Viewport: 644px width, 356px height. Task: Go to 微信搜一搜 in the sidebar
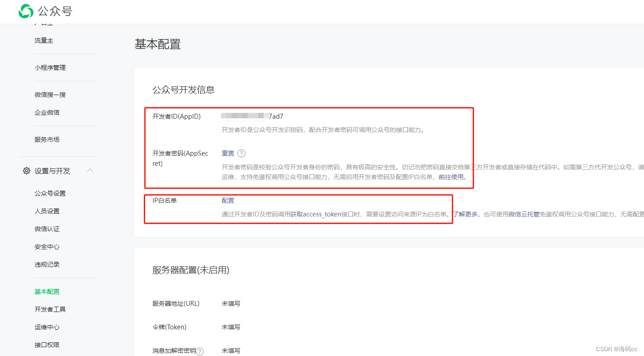click(50, 95)
